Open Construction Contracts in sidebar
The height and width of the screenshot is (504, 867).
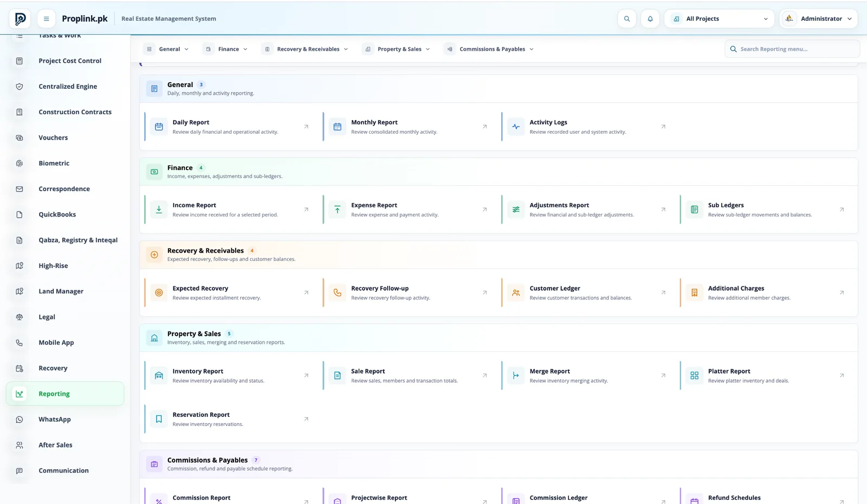[65, 112]
